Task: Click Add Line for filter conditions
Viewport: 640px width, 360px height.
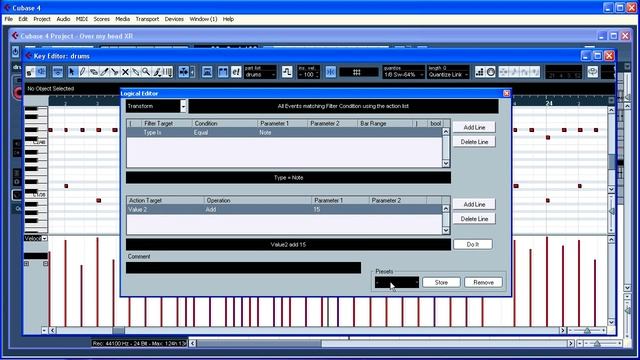Action: (x=474, y=127)
